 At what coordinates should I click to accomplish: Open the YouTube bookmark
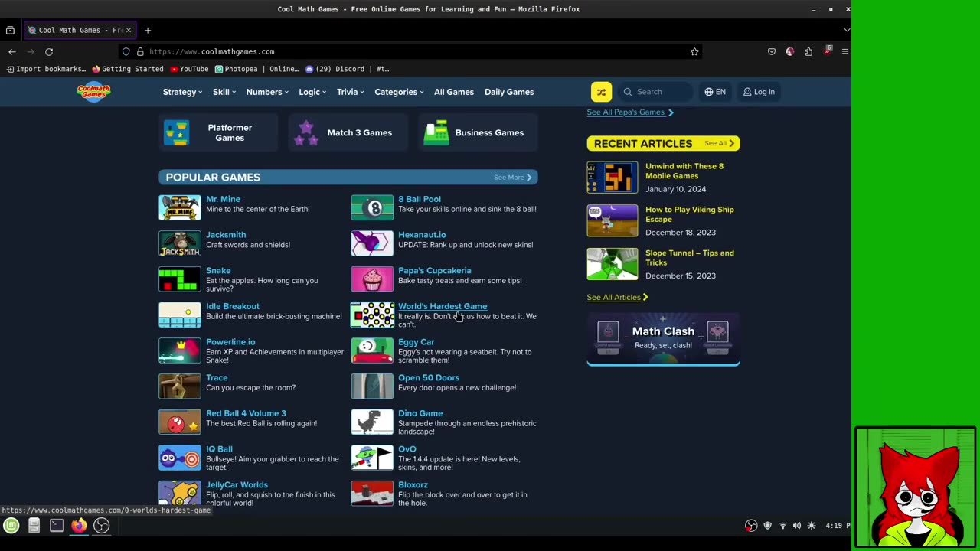pyautogui.click(x=189, y=69)
